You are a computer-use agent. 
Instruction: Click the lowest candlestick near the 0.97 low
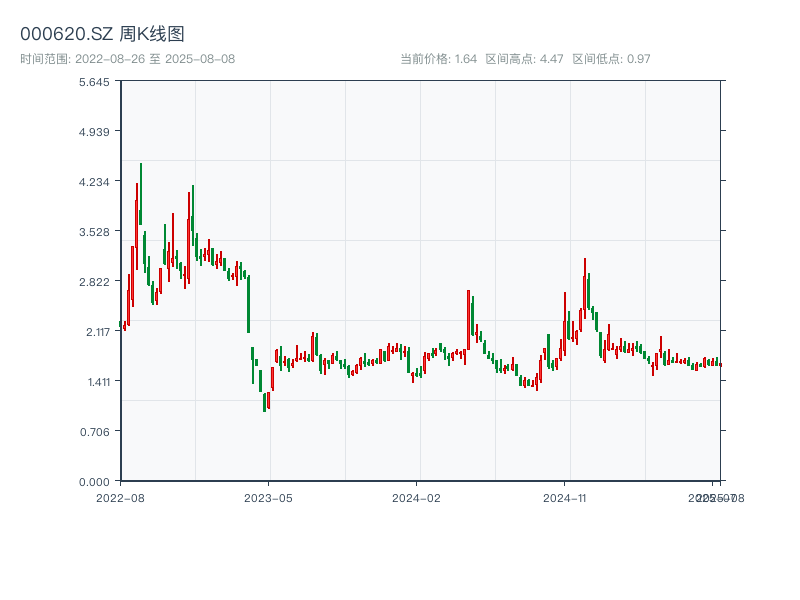(x=264, y=402)
